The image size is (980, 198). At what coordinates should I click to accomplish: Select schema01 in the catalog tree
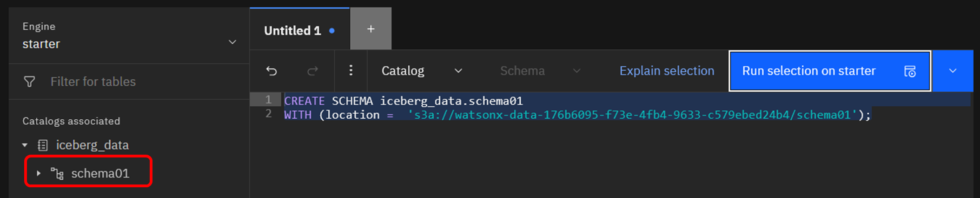click(x=100, y=173)
